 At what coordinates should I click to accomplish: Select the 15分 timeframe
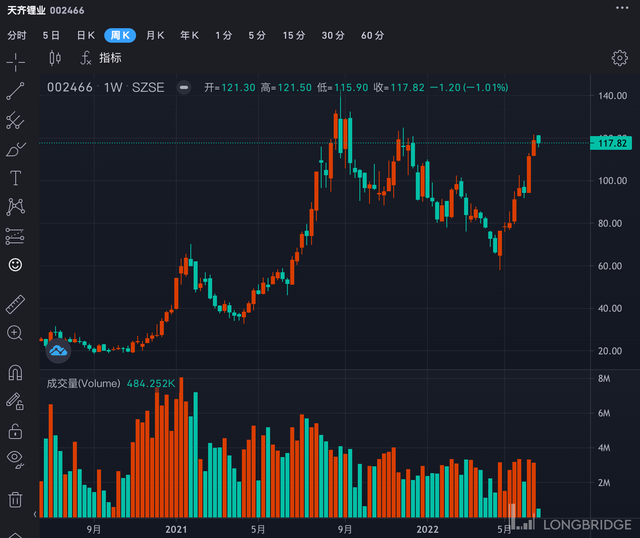(x=294, y=35)
